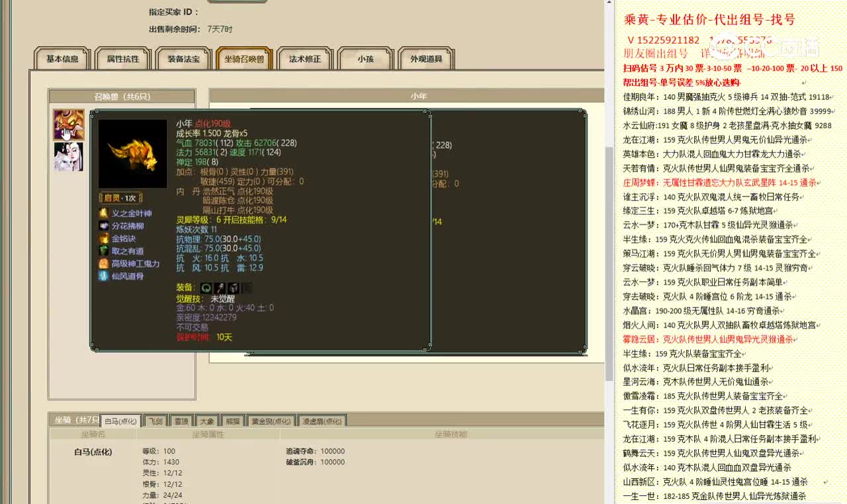Click the 追魂夺命 100000 mount skill
847x504 pixels.
tap(315, 451)
